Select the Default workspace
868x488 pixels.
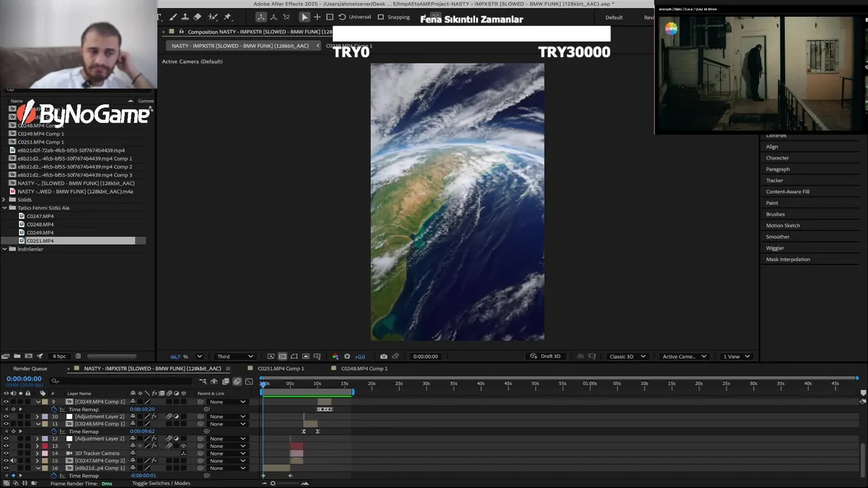pyautogui.click(x=614, y=18)
